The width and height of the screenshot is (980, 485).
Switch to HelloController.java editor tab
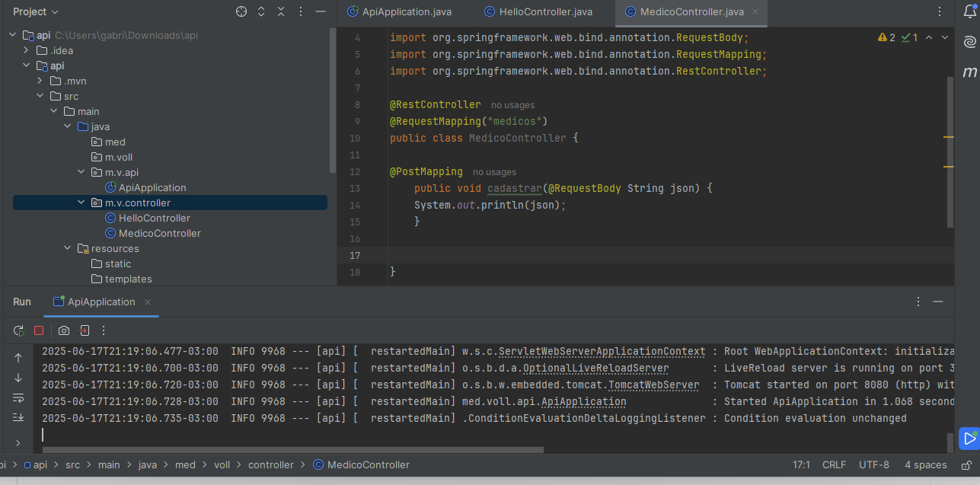538,11
